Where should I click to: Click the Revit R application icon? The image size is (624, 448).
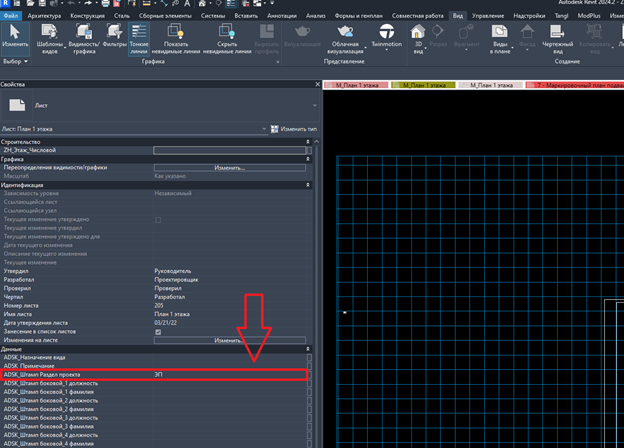pyautogui.click(x=6, y=3)
